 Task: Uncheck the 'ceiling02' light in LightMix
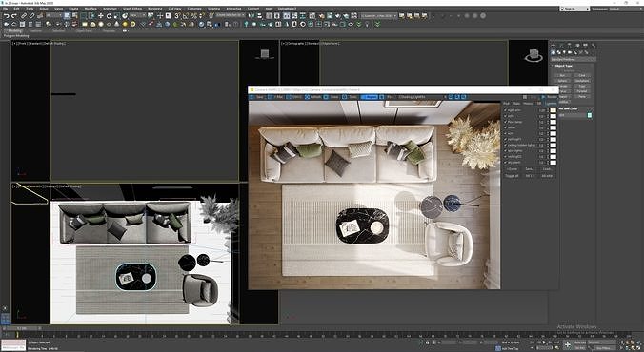[505, 156]
